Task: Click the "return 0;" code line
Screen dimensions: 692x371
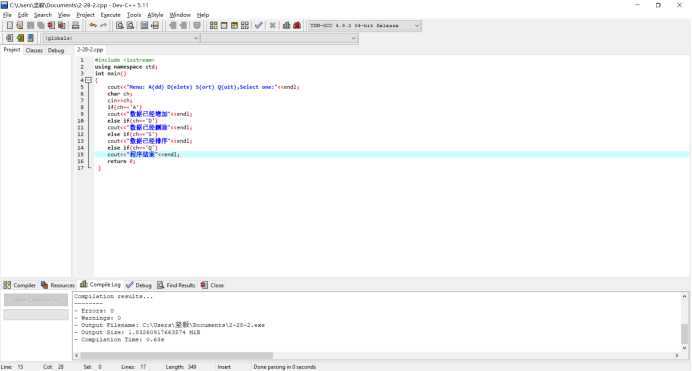Action: (121, 161)
